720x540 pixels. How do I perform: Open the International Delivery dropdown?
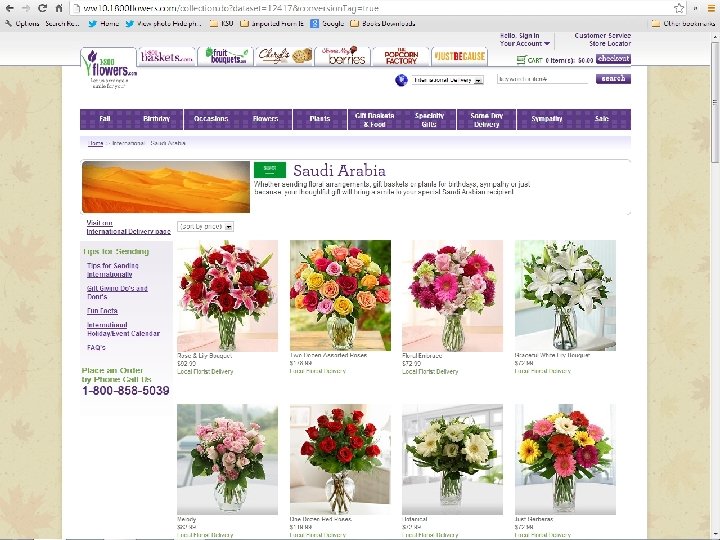[x=447, y=80]
